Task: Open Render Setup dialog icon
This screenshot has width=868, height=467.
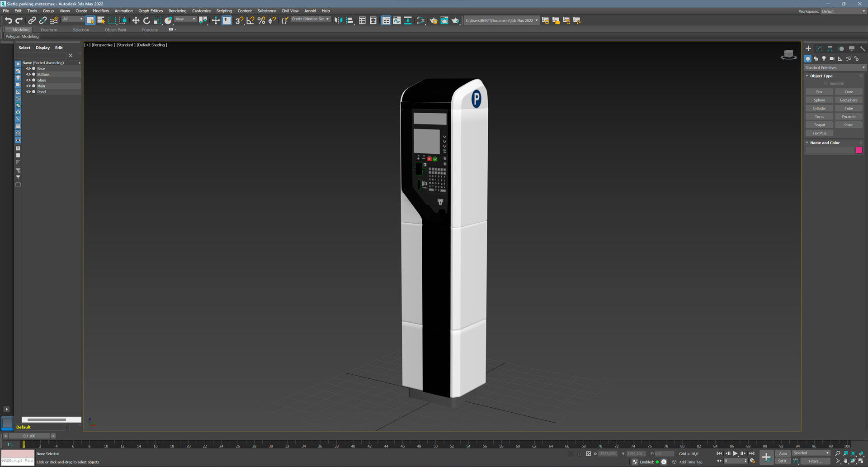Action: [x=434, y=20]
